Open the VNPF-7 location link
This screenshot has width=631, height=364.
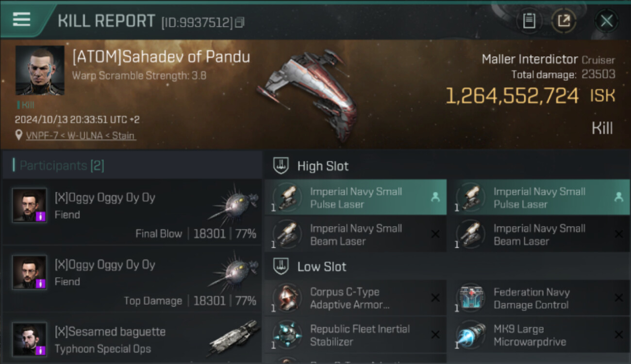coord(81,136)
